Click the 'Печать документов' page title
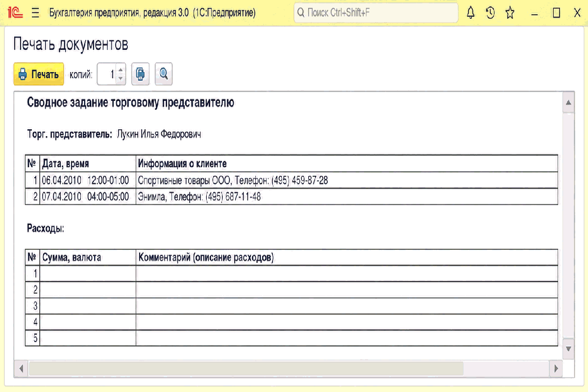The height and width of the screenshot is (392, 588). point(71,45)
